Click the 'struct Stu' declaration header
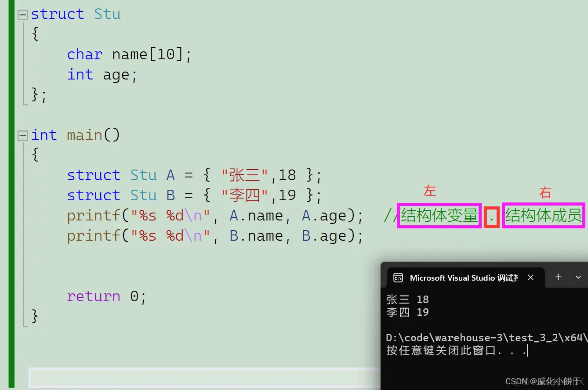Image resolution: width=588 pixels, height=390 pixels. (76, 14)
